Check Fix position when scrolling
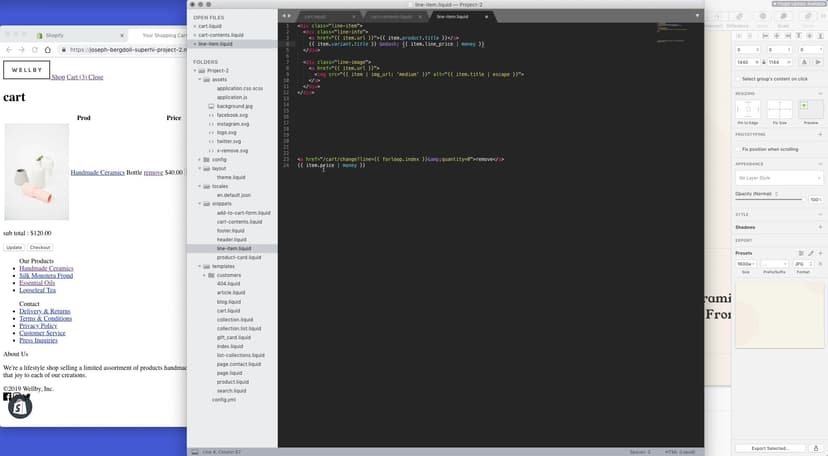The height and width of the screenshot is (456, 828). (737, 148)
